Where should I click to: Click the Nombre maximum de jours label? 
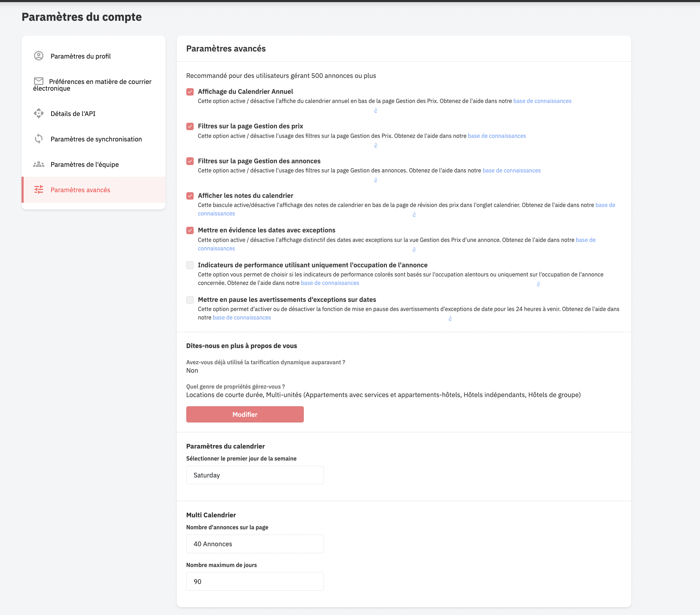click(222, 565)
